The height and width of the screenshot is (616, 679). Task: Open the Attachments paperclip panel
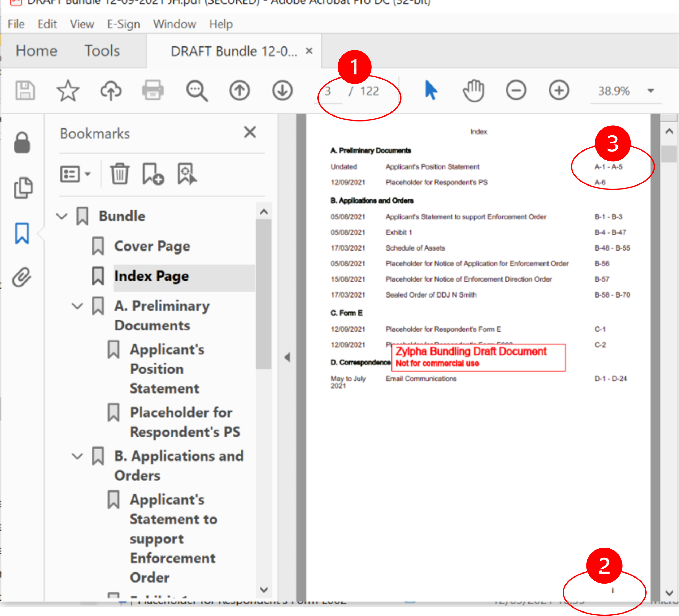tap(22, 277)
